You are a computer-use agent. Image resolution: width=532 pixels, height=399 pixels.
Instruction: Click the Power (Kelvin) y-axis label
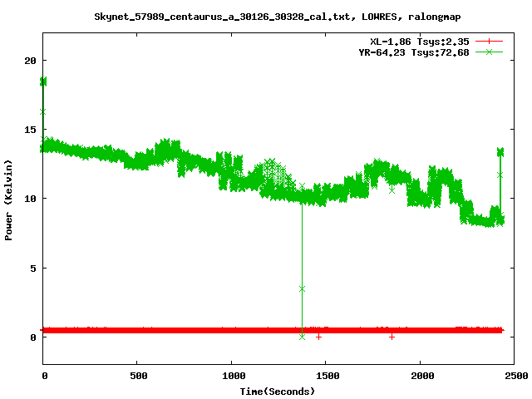pos(8,200)
